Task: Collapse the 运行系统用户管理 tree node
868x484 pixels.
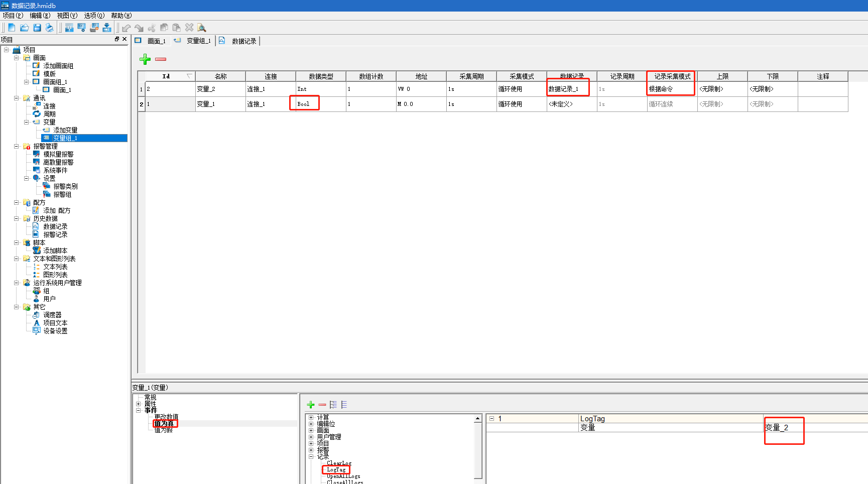Action: (x=17, y=283)
